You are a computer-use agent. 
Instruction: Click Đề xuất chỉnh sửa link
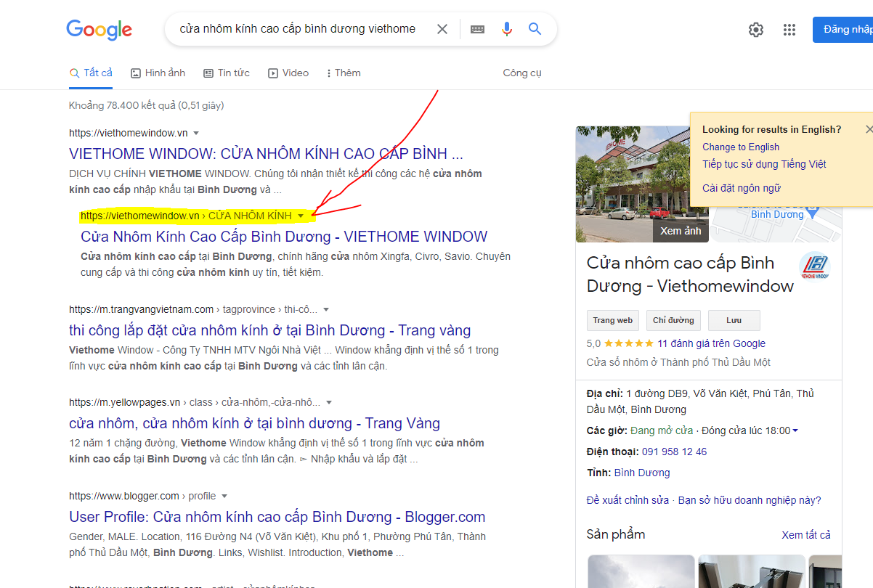(628, 500)
